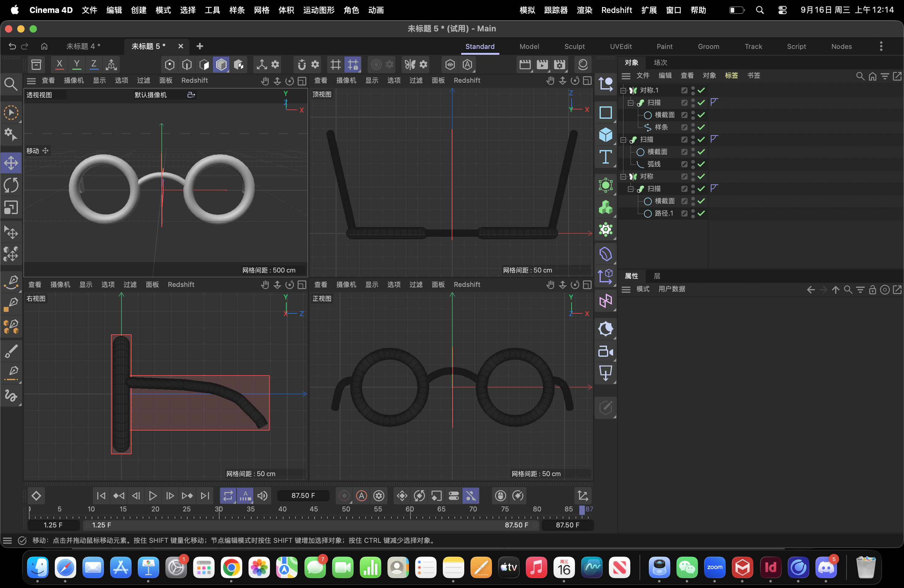
Task: Click frame 50 on the timeline ruler
Action: [x=346, y=509]
